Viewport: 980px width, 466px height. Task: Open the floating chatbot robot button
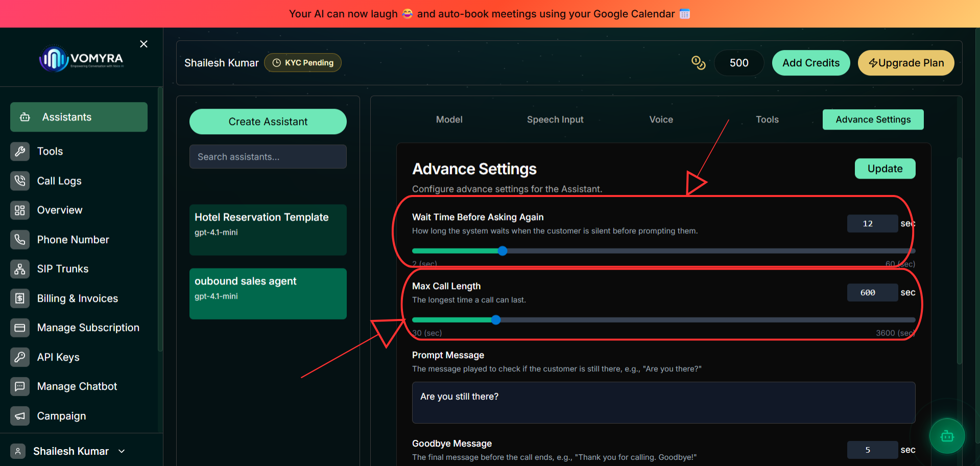pos(947,436)
